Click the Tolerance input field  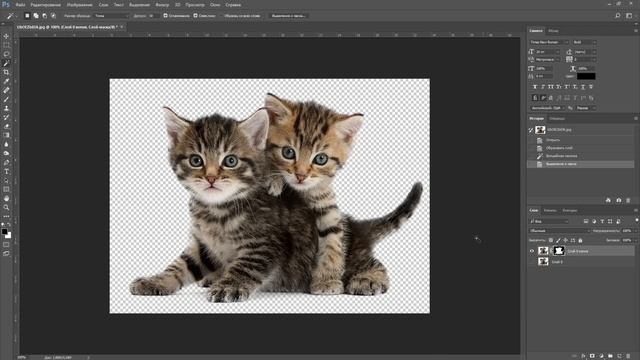coord(153,16)
